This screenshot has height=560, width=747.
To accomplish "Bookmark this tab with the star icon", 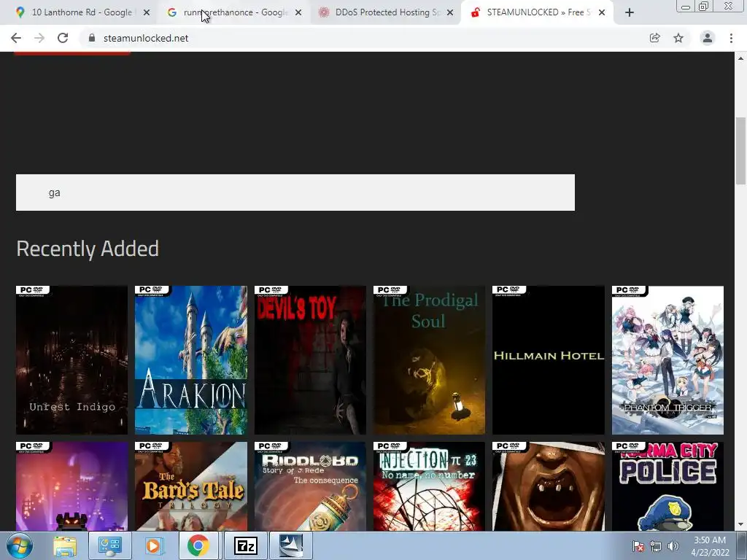I will point(678,38).
